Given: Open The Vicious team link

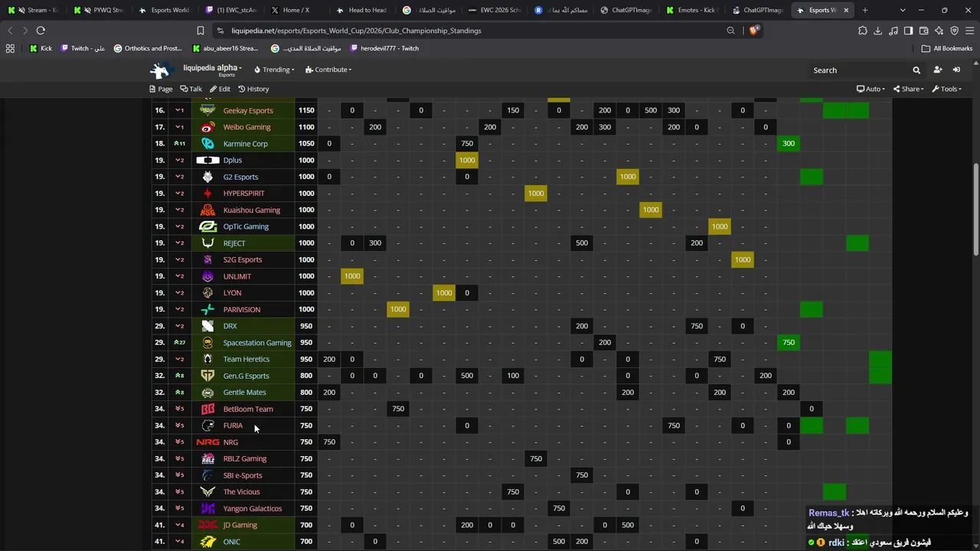Looking at the screenshot, I should [x=241, y=492].
